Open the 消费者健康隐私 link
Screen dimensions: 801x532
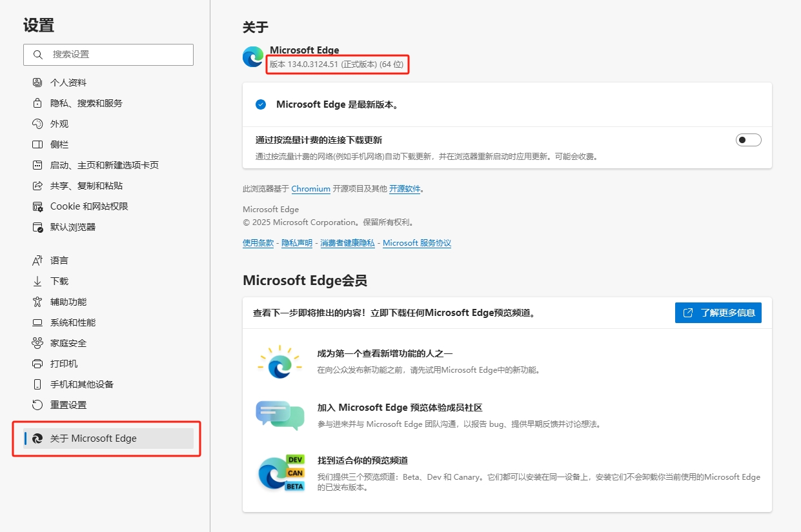point(347,243)
